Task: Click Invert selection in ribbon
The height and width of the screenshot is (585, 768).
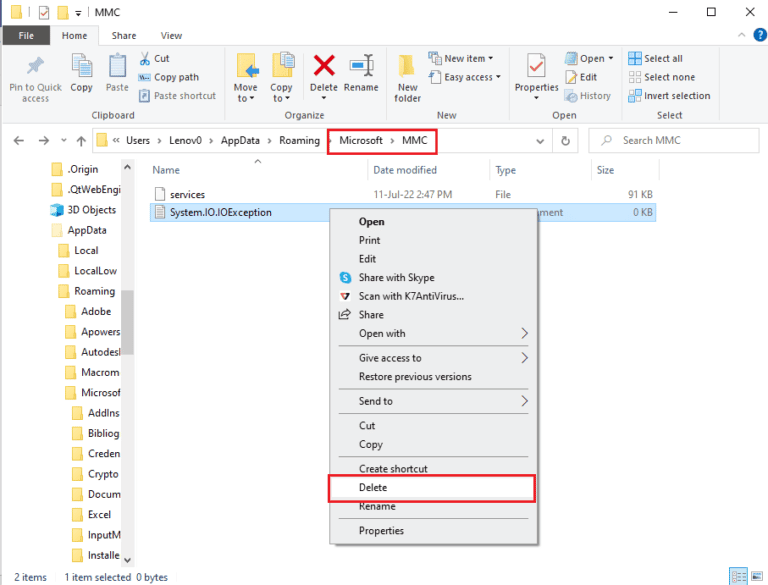Action: pyautogui.click(x=669, y=96)
